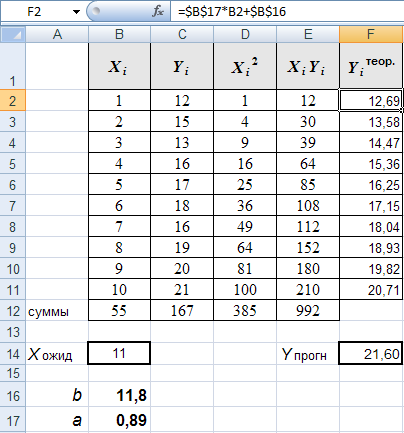
Task: Select row 17 header
Action: coord(13,420)
